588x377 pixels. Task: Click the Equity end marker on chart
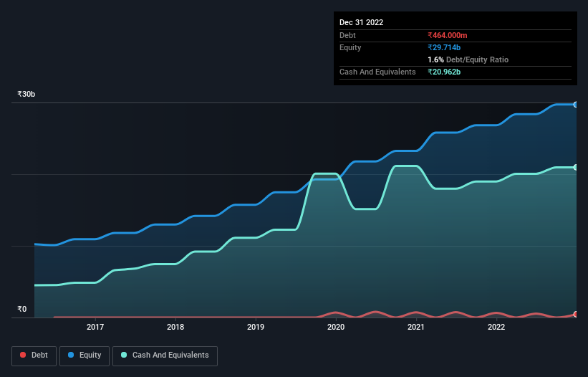click(576, 105)
